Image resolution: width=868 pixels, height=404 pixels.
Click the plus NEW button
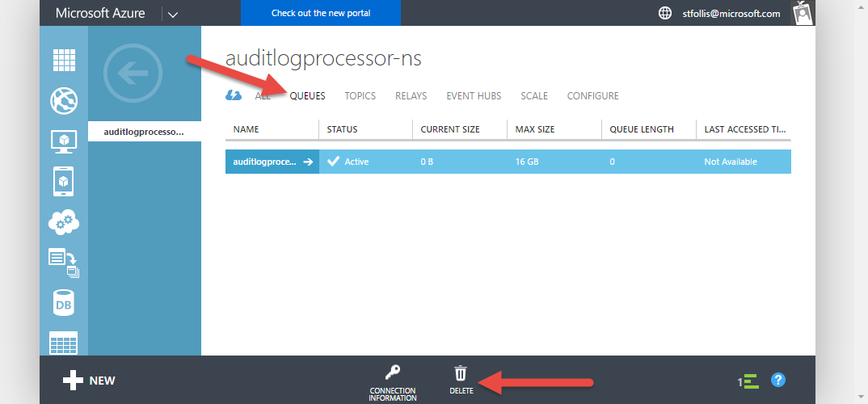(x=89, y=381)
